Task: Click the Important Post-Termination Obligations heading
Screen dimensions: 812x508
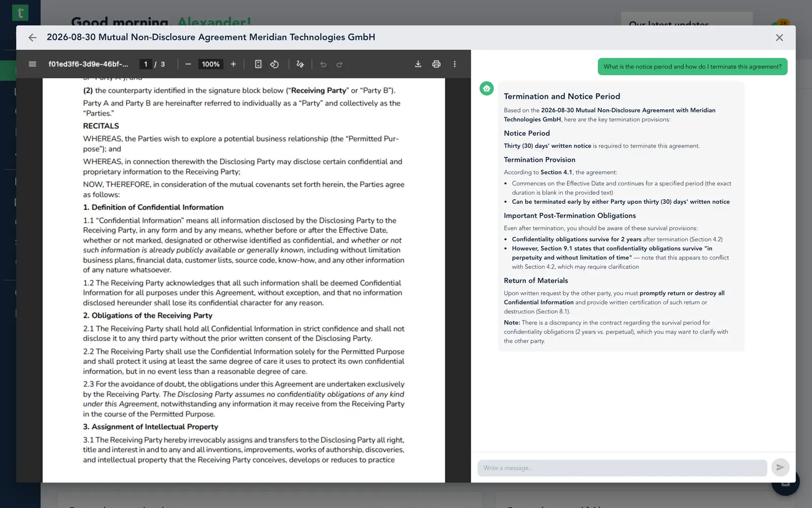Action: tap(570, 215)
